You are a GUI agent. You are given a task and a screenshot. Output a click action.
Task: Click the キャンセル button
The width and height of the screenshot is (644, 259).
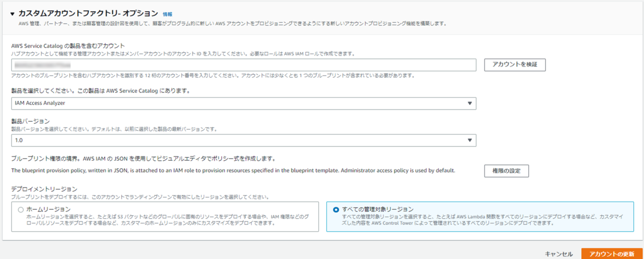pyautogui.click(x=559, y=254)
